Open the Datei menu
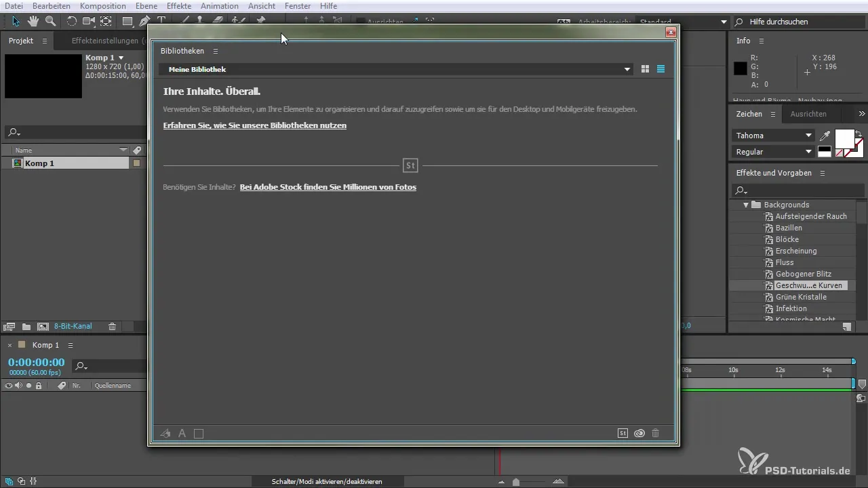 pos(14,5)
